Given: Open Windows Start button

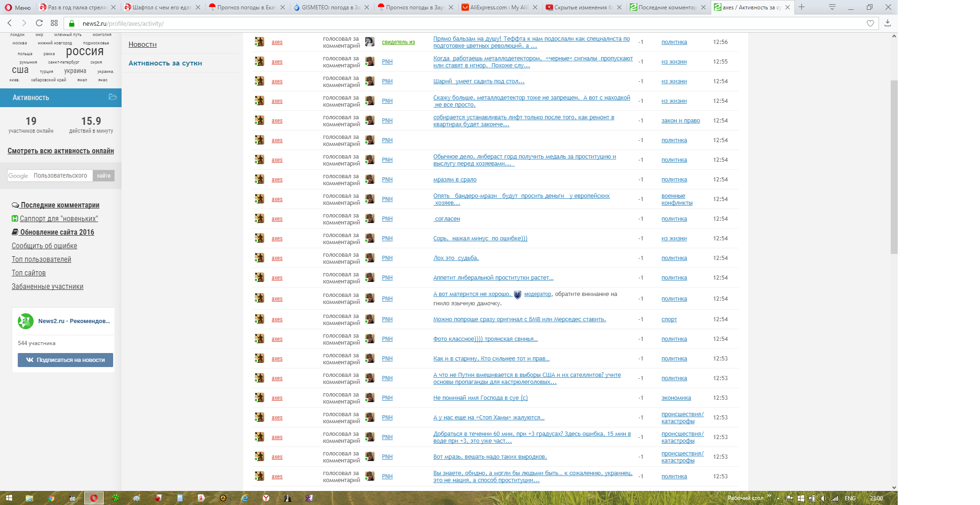Looking at the screenshot, I should (9, 498).
